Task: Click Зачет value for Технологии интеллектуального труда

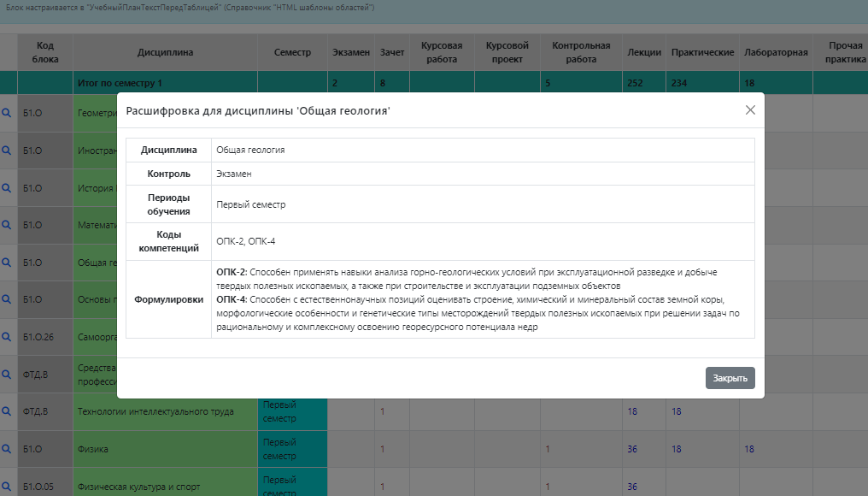Action: (x=383, y=411)
